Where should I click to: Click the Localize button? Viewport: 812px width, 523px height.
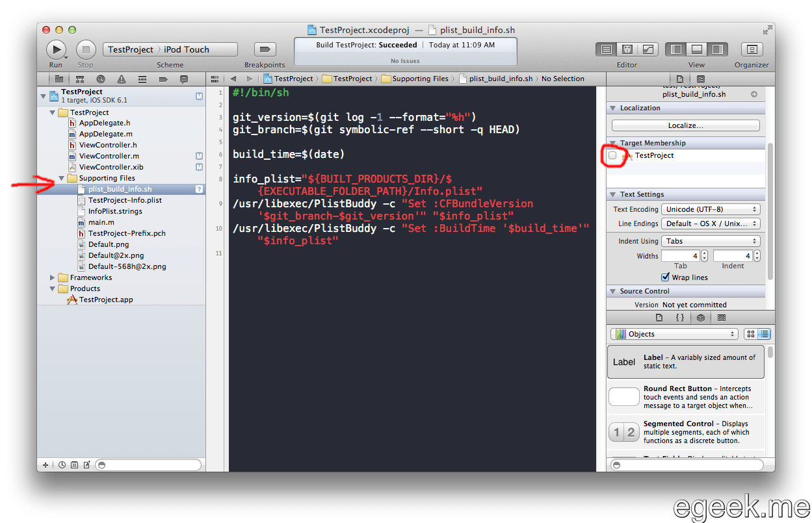[x=686, y=125]
